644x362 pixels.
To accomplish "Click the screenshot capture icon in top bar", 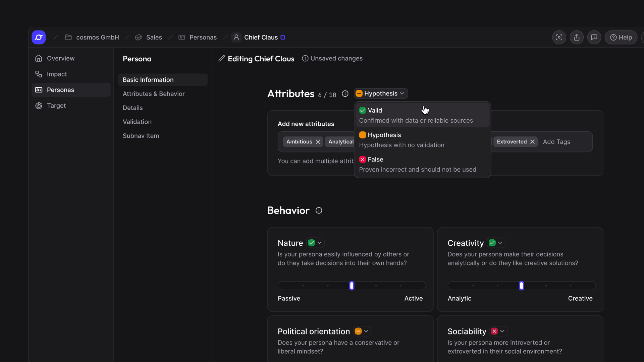I will pyautogui.click(x=559, y=37).
